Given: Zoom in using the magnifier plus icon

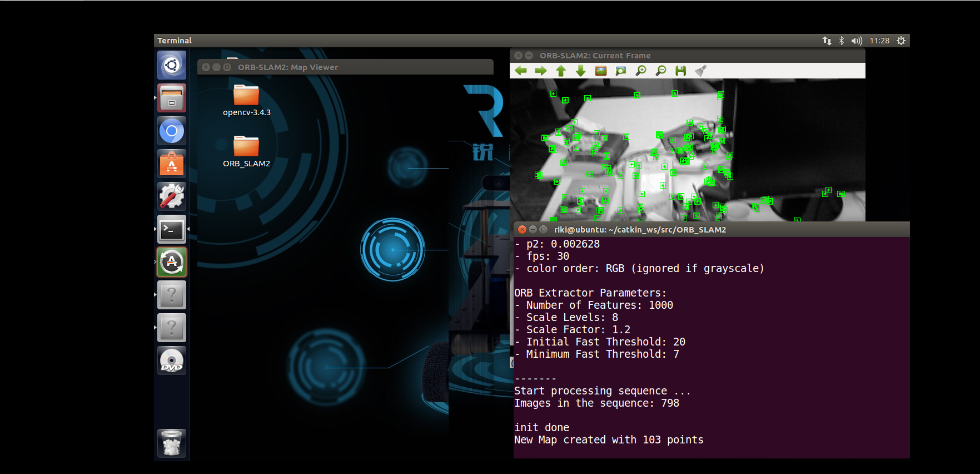Looking at the screenshot, I should pyautogui.click(x=641, y=71).
